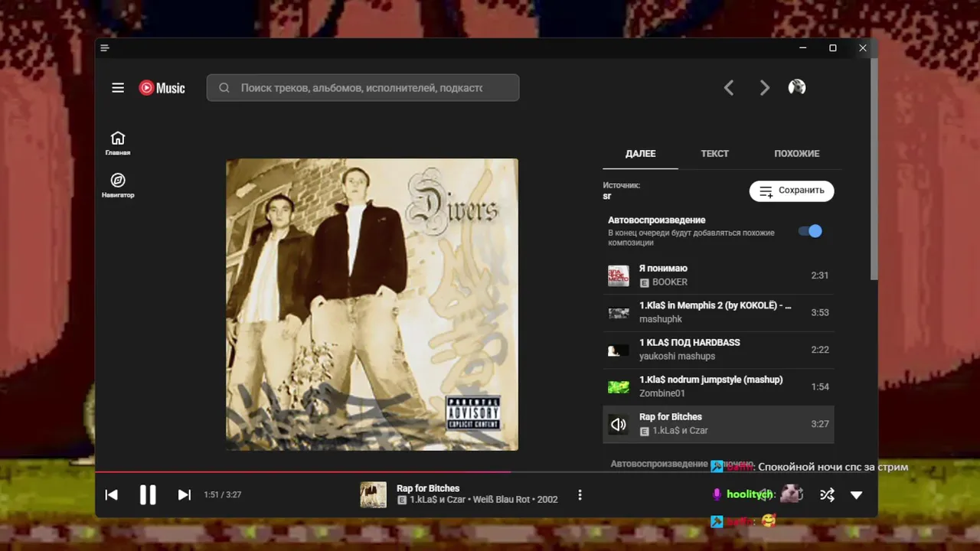Viewport: 980px width, 551px height.
Task: Click thumbnail of 1.Kla$ in Memphis 2
Action: [x=619, y=313]
